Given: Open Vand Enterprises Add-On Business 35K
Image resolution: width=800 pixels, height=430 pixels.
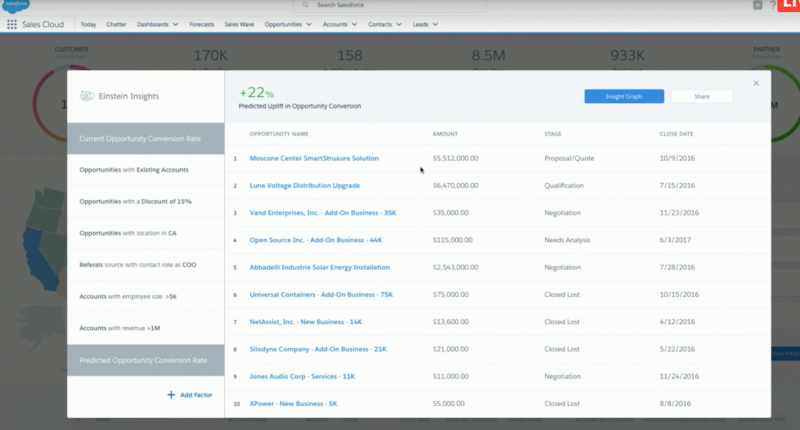Looking at the screenshot, I should coord(323,213).
